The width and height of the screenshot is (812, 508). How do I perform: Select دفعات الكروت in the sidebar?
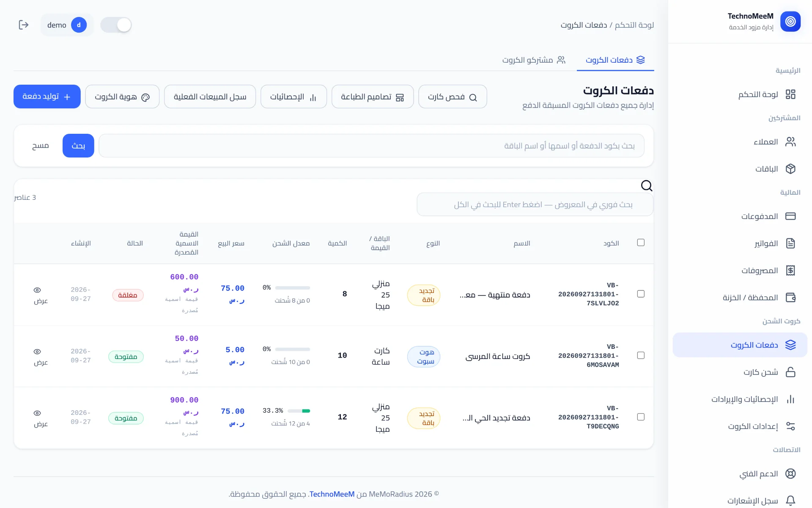tap(740, 345)
